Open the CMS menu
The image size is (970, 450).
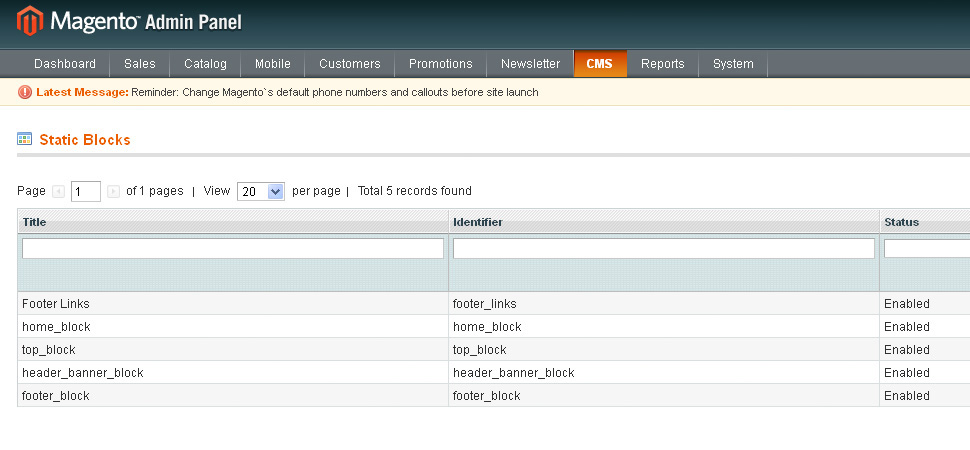(600, 64)
